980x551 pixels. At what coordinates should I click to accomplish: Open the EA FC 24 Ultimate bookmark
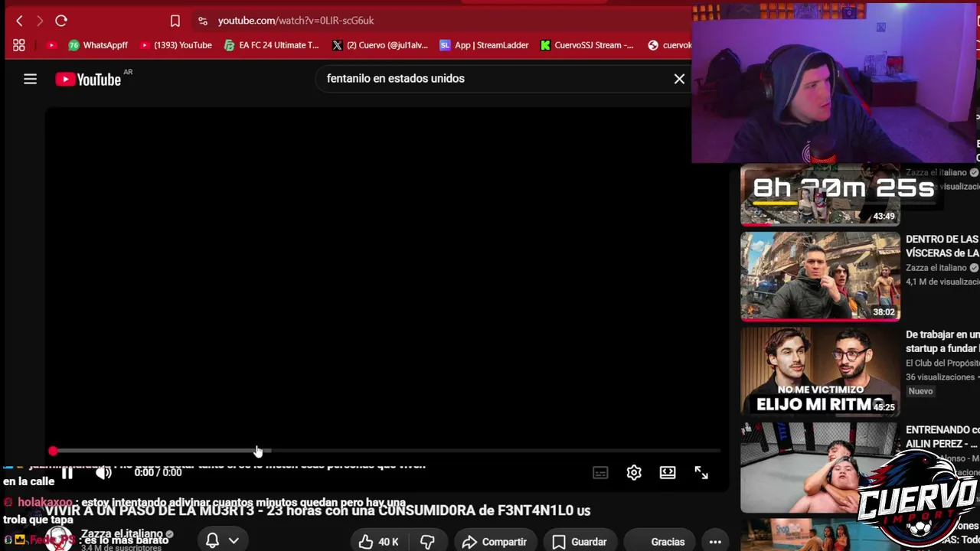(271, 45)
